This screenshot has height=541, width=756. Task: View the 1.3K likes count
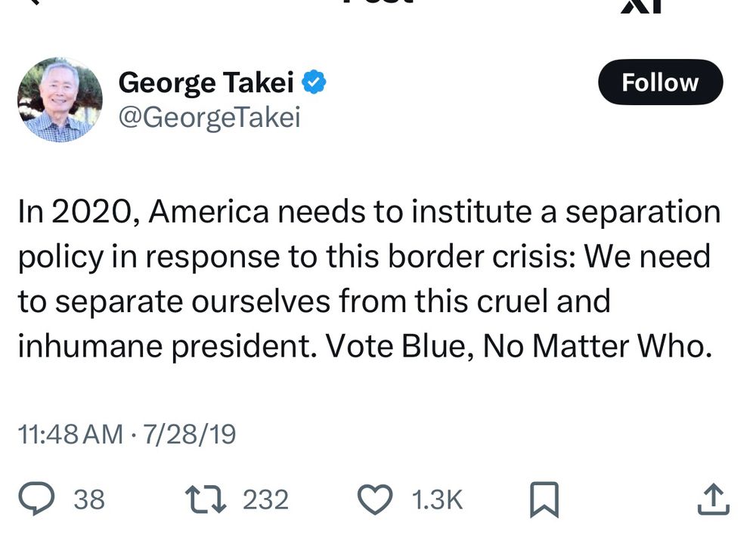coord(436,499)
